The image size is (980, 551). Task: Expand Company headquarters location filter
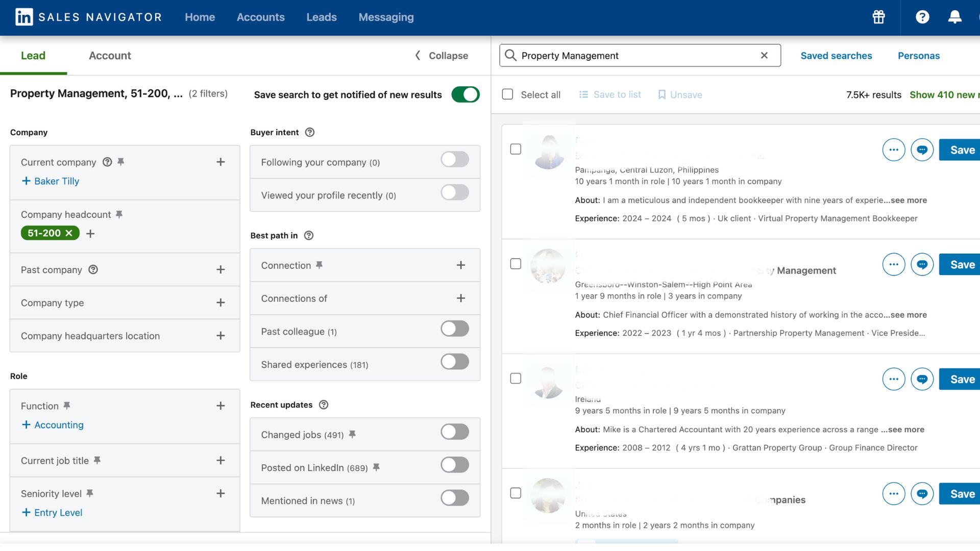click(x=220, y=336)
